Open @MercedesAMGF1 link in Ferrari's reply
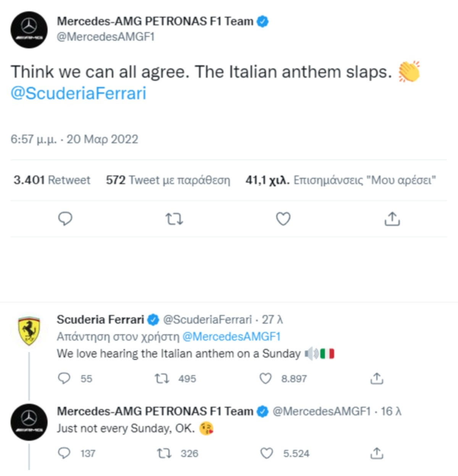458x476 pixels. coord(231,337)
